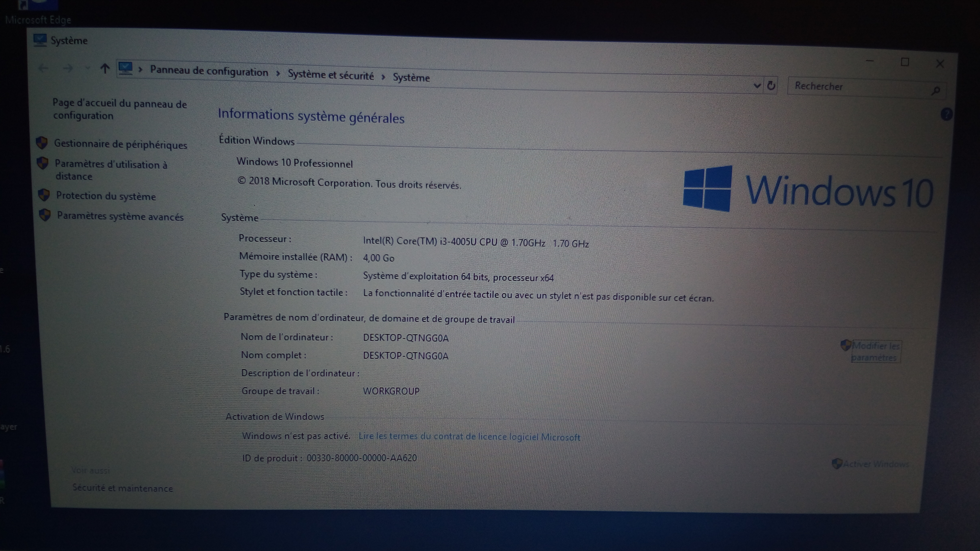Image resolution: width=980 pixels, height=551 pixels.
Task: Click the 4,00 Go RAM value
Action: coord(379,258)
